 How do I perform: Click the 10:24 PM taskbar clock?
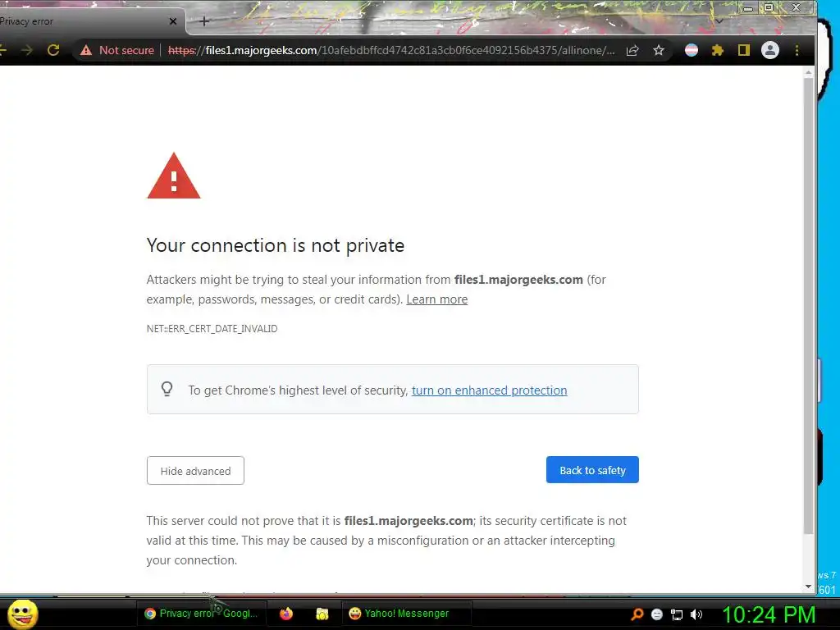769,615
